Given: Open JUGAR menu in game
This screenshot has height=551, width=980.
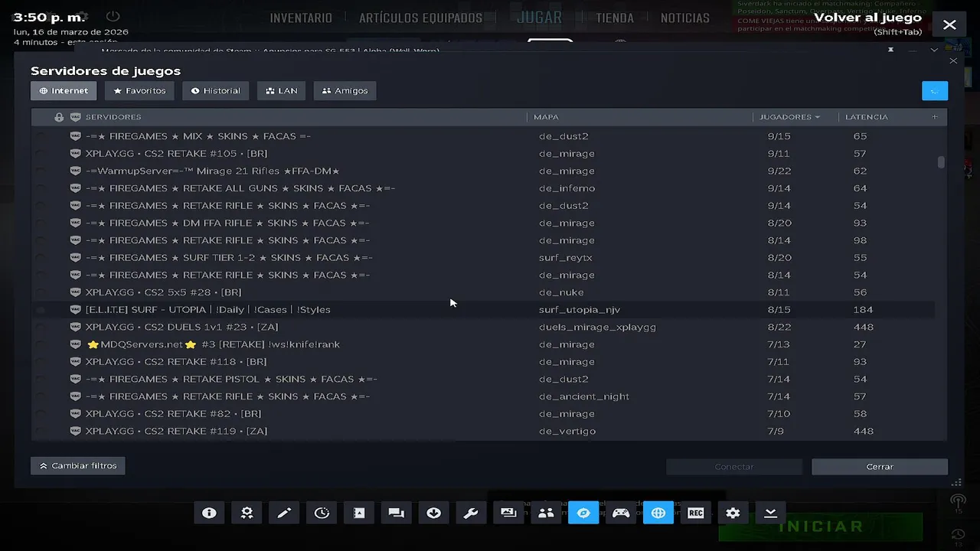Looking at the screenshot, I should (x=539, y=17).
